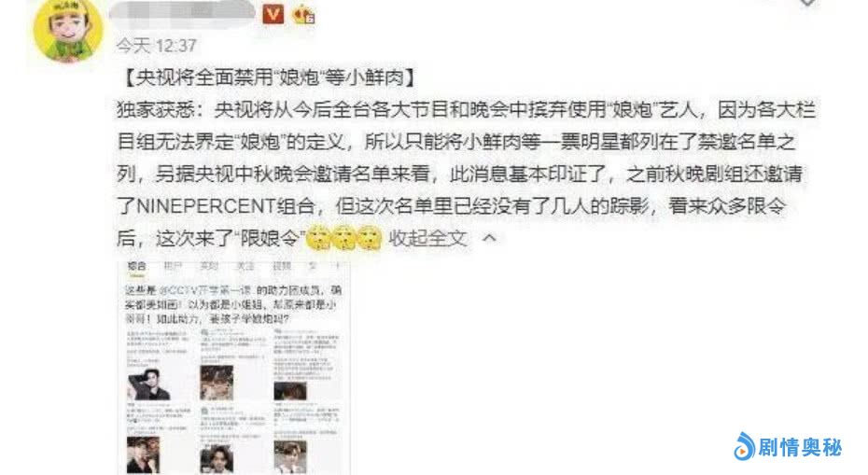The width and height of the screenshot is (868, 475).
Task: Click the poster's cartoon avatar image
Action: (x=67, y=29)
